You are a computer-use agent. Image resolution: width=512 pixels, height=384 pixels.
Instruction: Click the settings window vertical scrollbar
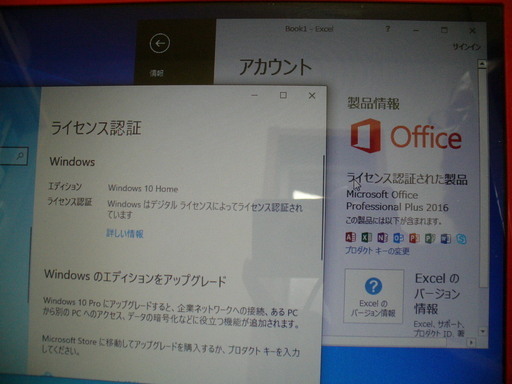322,207
